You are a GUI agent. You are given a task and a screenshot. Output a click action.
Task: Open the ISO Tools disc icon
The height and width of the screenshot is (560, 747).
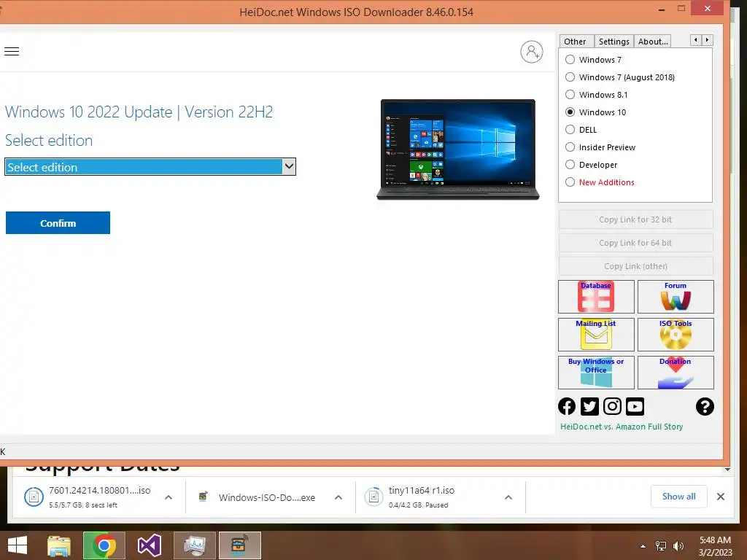click(x=676, y=335)
